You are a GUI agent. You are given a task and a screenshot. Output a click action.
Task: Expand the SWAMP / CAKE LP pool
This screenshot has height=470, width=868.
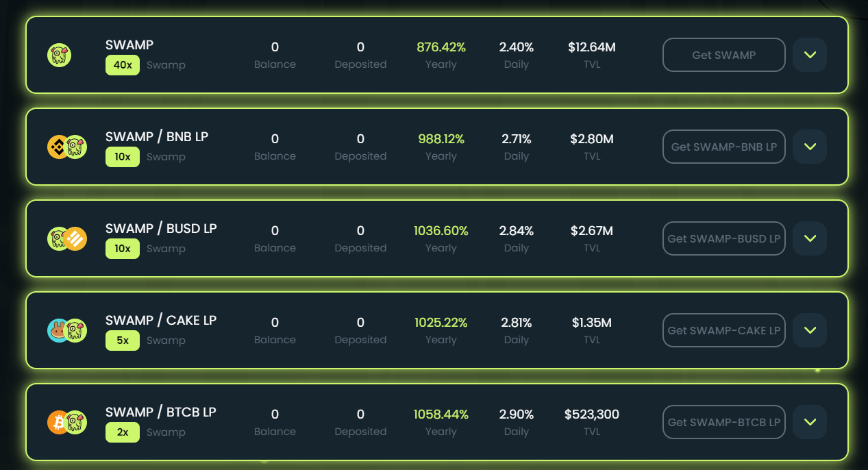pyautogui.click(x=810, y=330)
